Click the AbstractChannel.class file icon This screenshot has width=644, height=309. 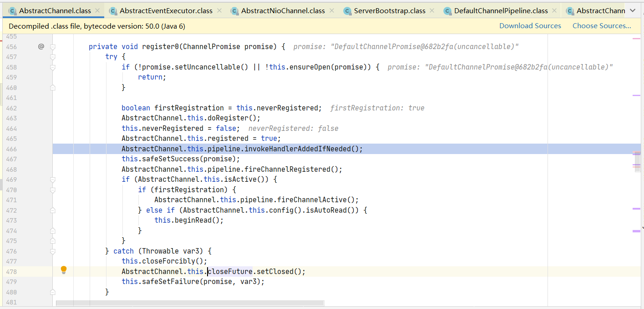pos(12,10)
